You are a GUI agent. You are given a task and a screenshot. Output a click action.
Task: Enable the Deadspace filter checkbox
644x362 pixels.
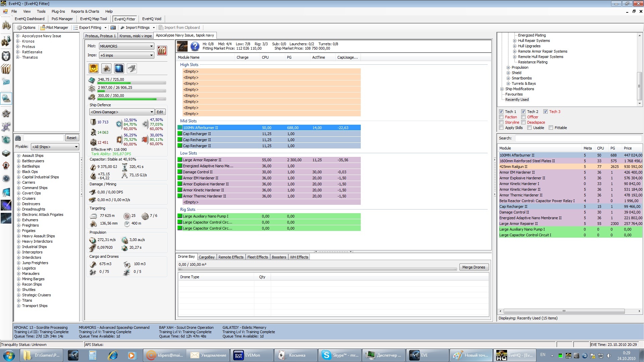click(524, 122)
